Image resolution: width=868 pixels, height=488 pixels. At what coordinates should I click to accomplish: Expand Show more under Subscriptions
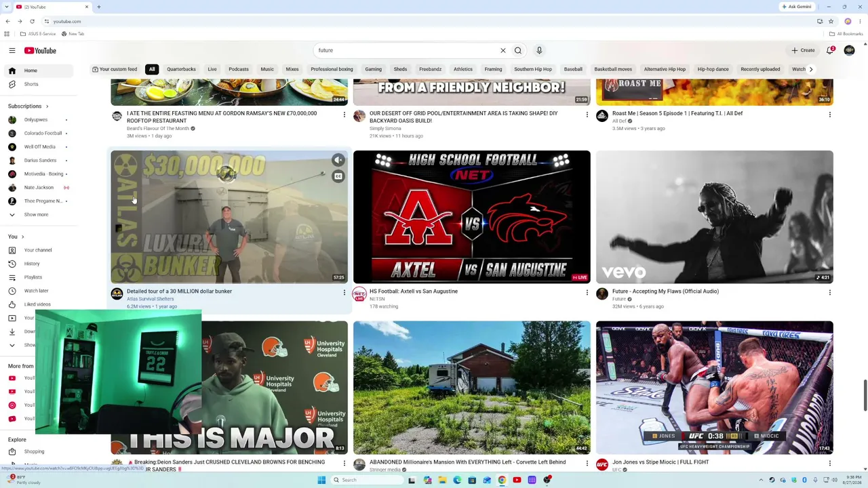pos(37,215)
